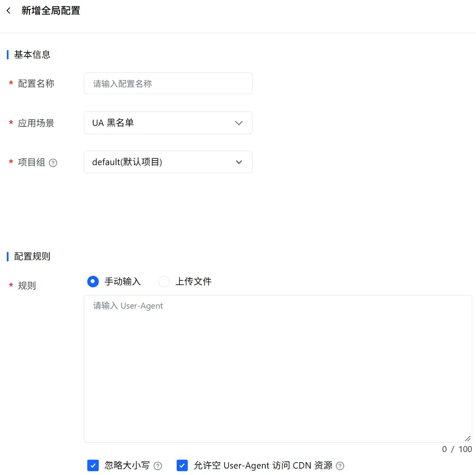Click the 新增全局配置 page title
Image resolution: width=476 pixels, height=475 pixels.
[51, 11]
